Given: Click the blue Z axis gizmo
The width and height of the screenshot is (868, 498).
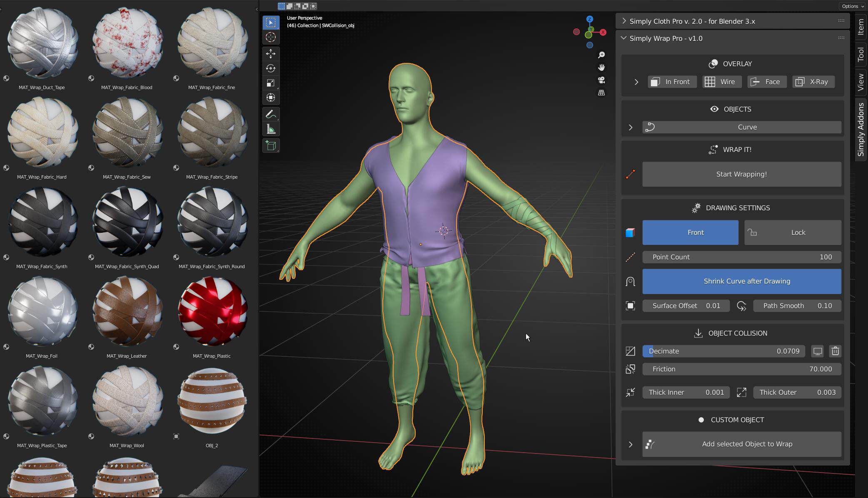Looking at the screenshot, I should tap(590, 19).
